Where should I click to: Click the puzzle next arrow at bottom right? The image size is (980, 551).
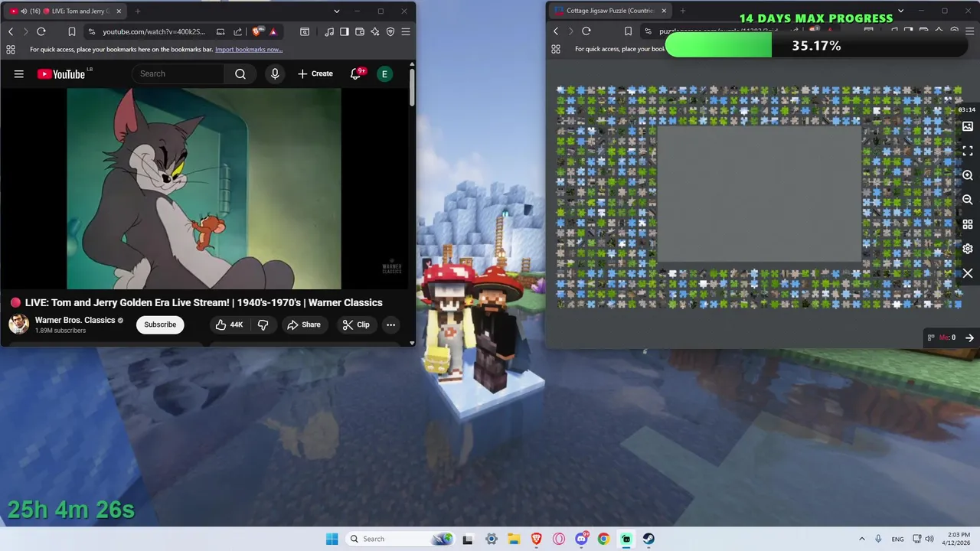969,337
